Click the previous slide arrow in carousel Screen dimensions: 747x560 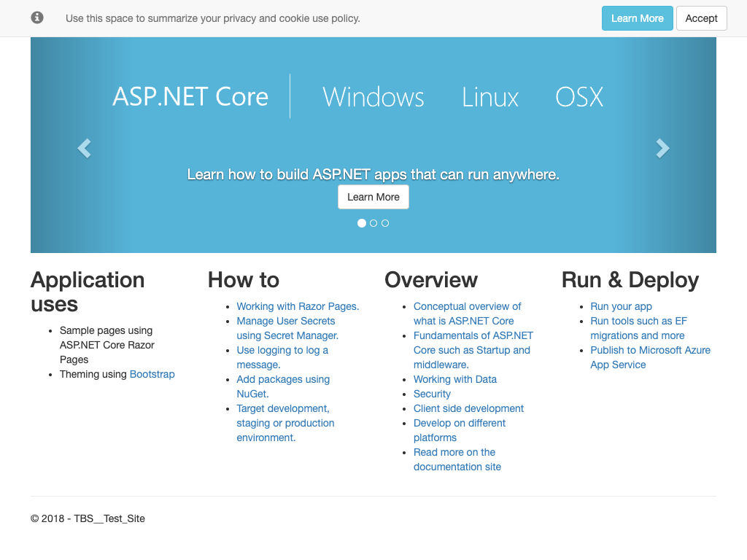pyautogui.click(x=84, y=148)
